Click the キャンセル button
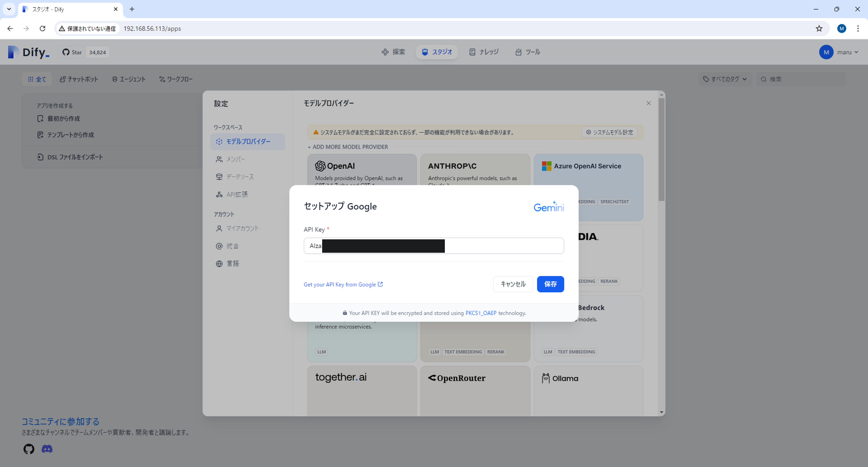The width and height of the screenshot is (868, 467). pos(513,284)
